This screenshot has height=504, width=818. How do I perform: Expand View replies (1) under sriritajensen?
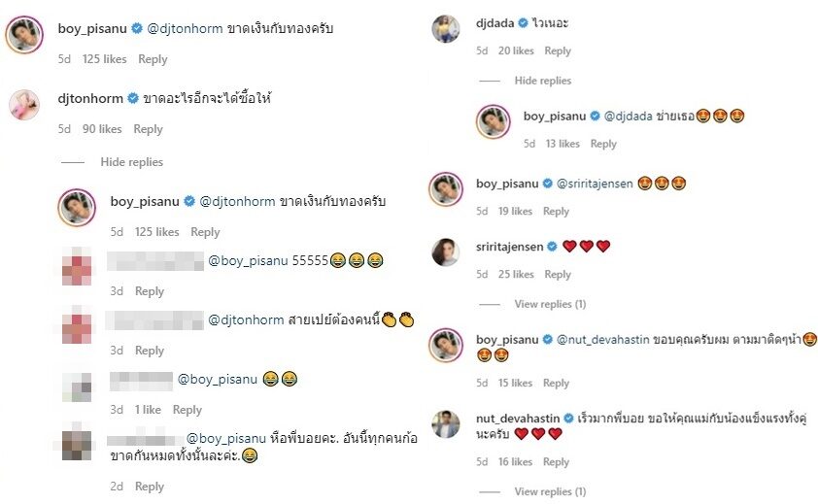click(550, 304)
